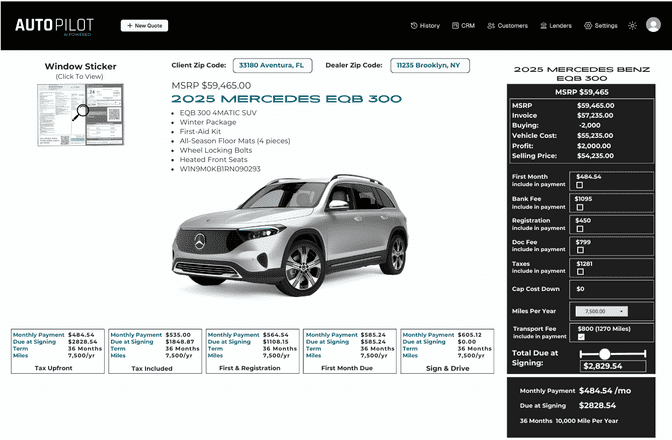This screenshot has height=440, width=672.
Task: Check First Month include in payment
Action: tap(580, 185)
